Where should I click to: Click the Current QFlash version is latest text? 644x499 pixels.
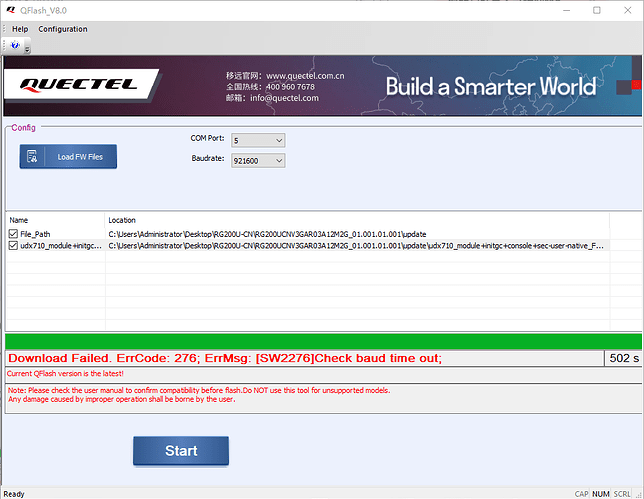[65, 373]
